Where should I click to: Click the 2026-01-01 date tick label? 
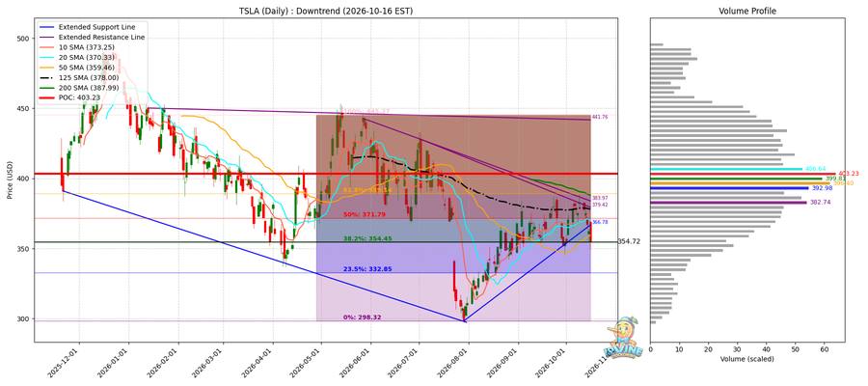click(x=115, y=363)
